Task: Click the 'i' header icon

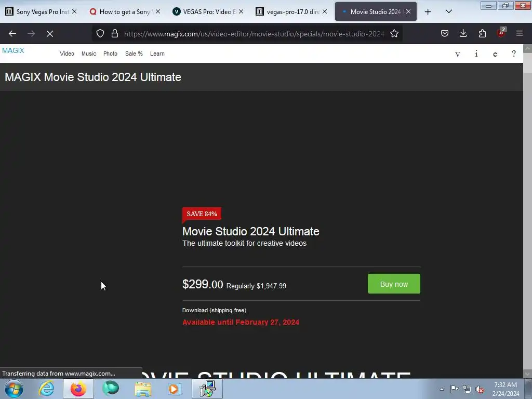Action: point(476,54)
